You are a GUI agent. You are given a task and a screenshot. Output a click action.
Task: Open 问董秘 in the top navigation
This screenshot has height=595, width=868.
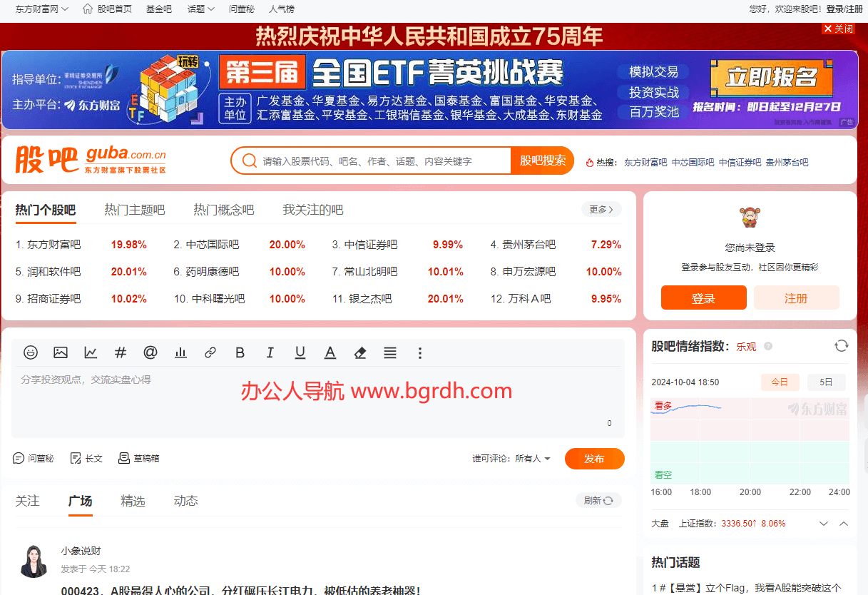(242, 9)
